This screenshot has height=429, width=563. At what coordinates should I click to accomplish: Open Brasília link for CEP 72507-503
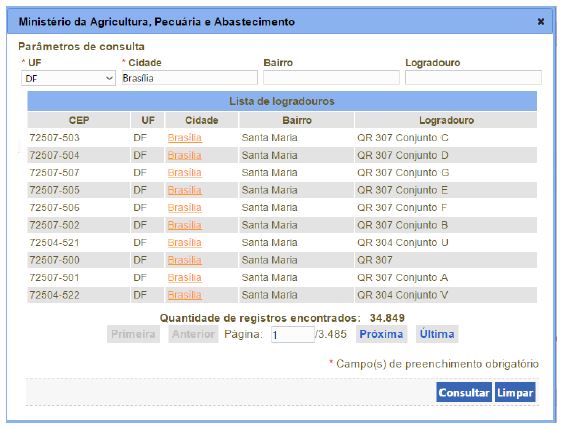185,138
